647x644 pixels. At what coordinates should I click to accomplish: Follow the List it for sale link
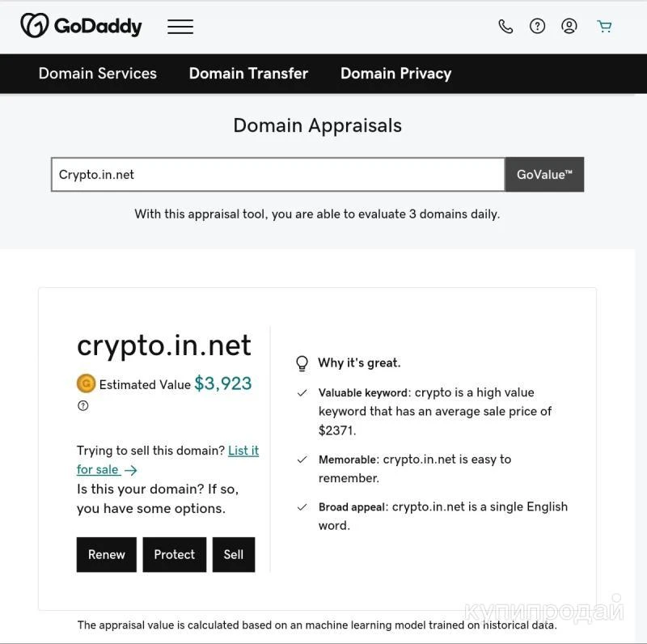pyautogui.click(x=243, y=451)
